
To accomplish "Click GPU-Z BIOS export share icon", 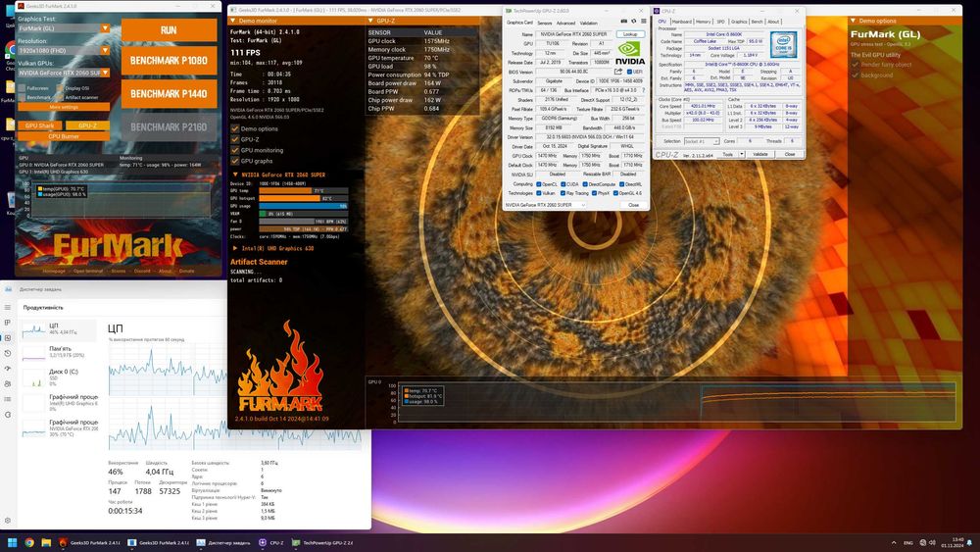I will point(618,72).
